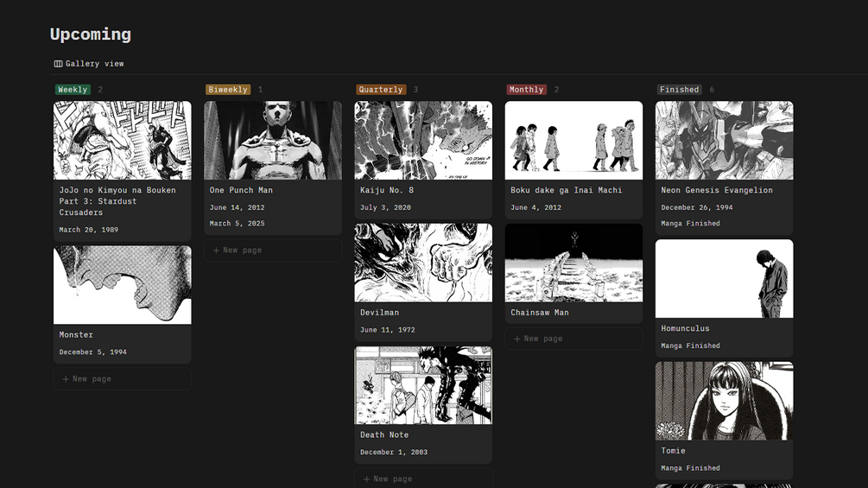The width and height of the screenshot is (868, 488).
Task: Click the Finished column count 6
Action: (x=712, y=90)
